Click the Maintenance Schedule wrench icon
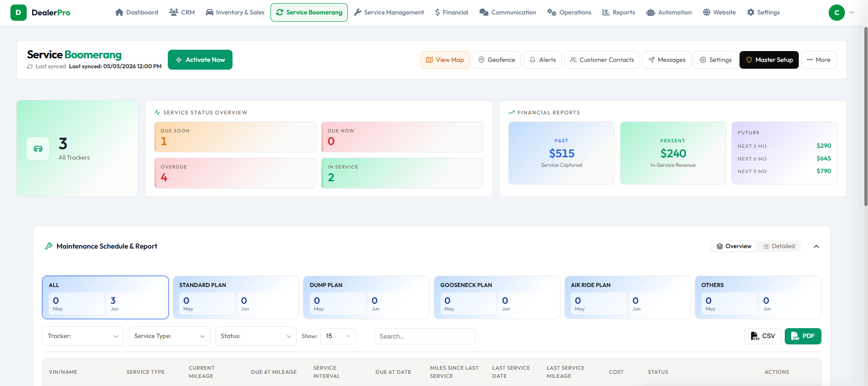Image resolution: width=868 pixels, height=386 pixels. tap(48, 246)
